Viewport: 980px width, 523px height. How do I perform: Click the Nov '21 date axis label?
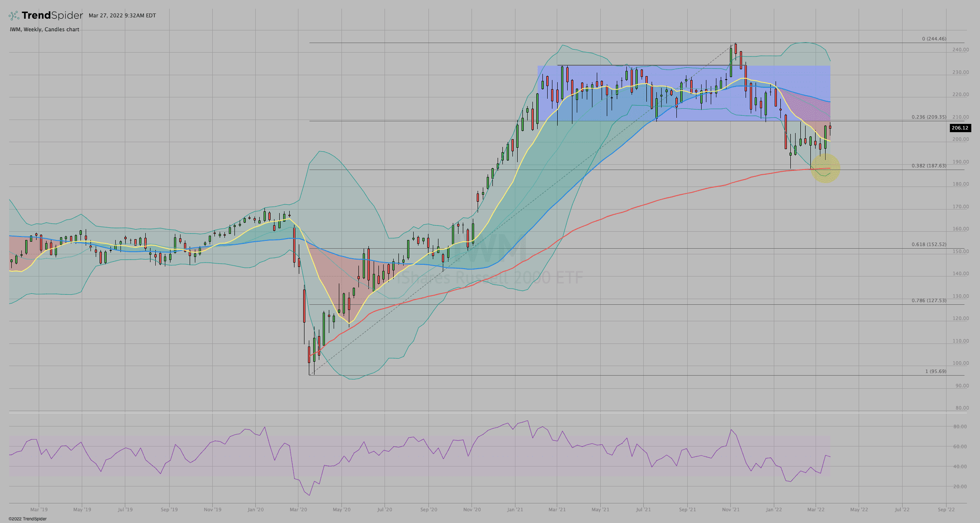coord(731,510)
